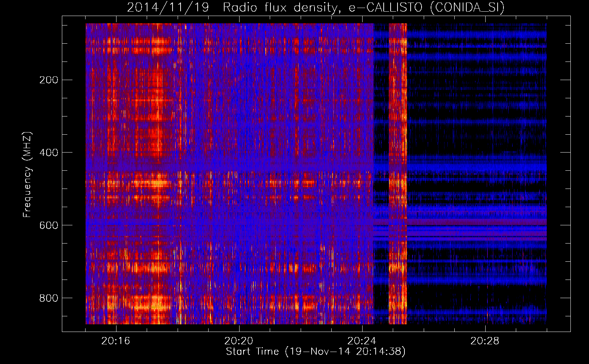Click the '20:20' time tick label
The width and height of the screenshot is (589, 364).
[x=239, y=341]
